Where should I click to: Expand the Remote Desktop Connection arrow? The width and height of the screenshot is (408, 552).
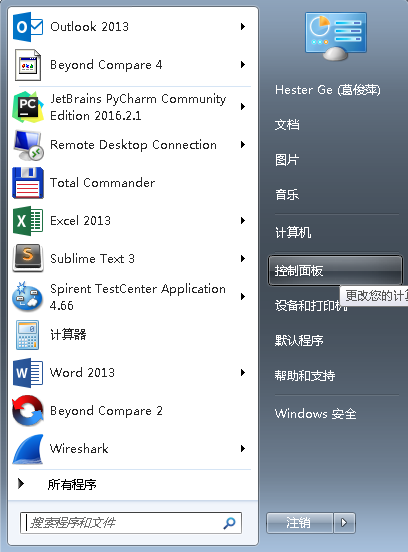click(243, 145)
